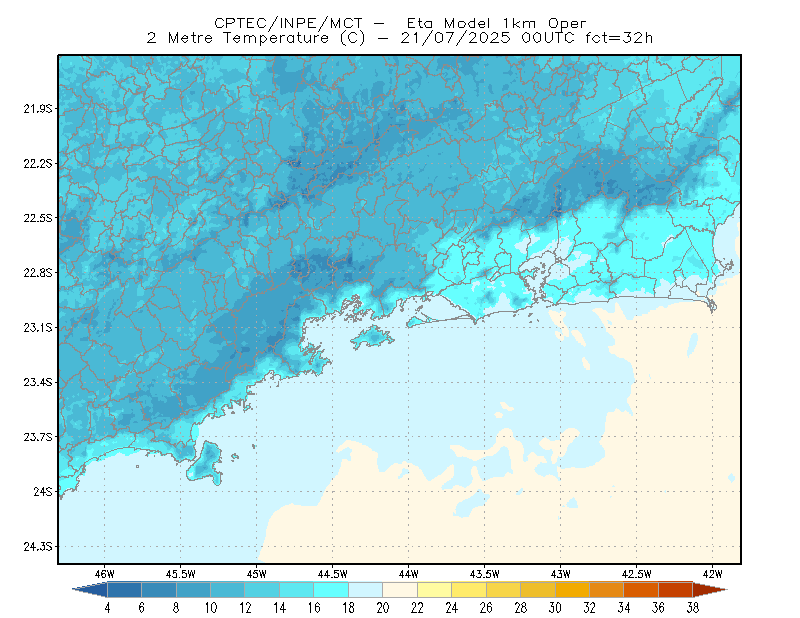Click the '24' colorbar value label
The width and height of the screenshot is (800, 618).
click(452, 608)
